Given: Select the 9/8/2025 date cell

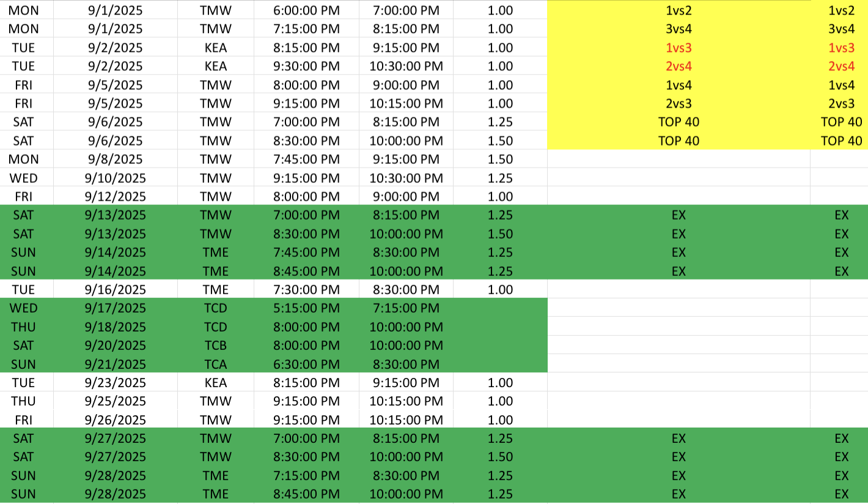Looking at the screenshot, I should pyautogui.click(x=116, y=159).
